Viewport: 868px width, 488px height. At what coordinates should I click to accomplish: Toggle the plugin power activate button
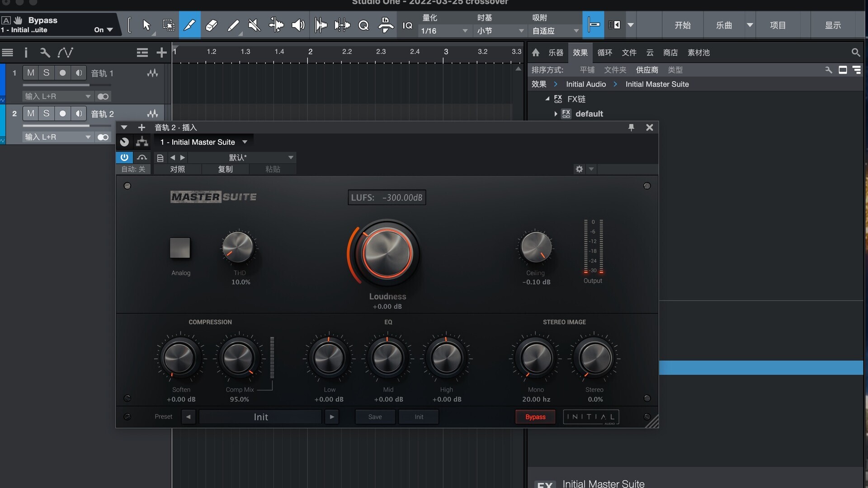(124, 157)
